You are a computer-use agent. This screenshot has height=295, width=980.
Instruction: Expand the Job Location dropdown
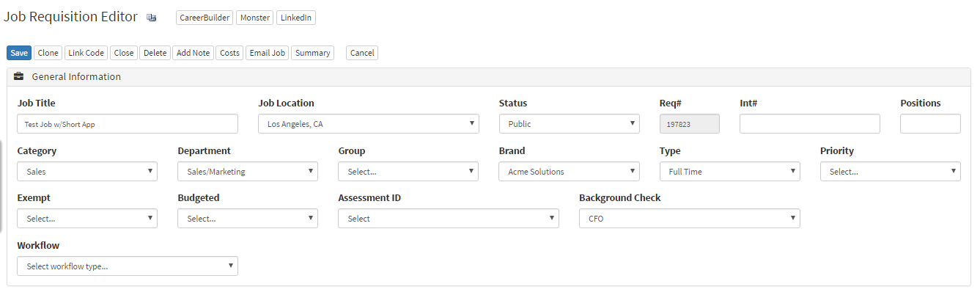tap(368, 124)
